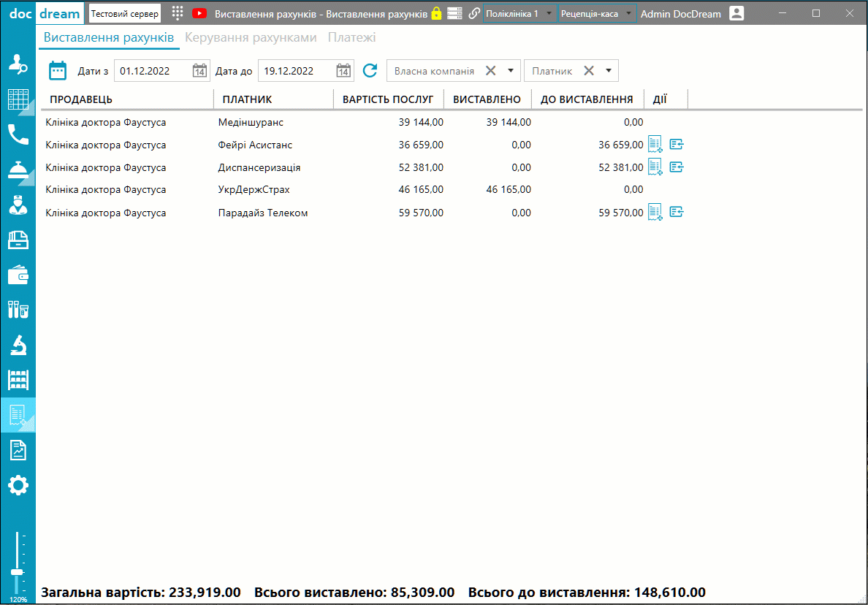Open the test tubes sidebar icon
The image size is (868, 605).
pyautogui.click(x=18, y=310)
